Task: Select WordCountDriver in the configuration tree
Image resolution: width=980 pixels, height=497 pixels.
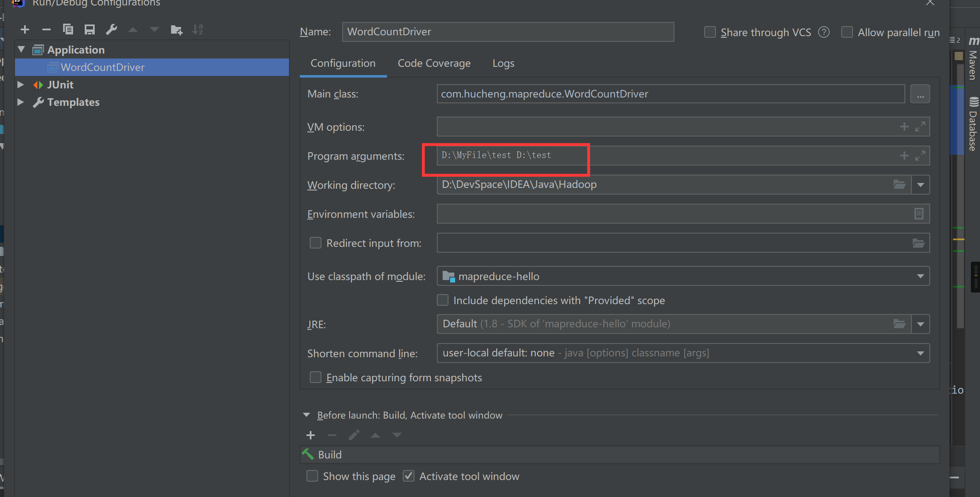Action: (152, 67)
